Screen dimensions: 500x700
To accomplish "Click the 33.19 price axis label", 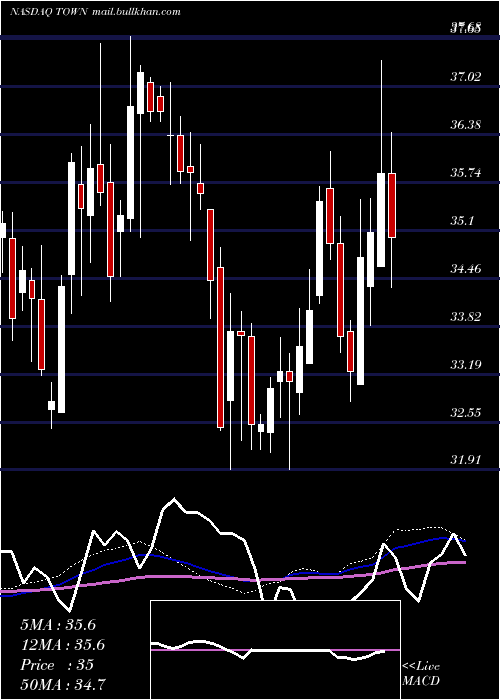I will click(466, 365).
